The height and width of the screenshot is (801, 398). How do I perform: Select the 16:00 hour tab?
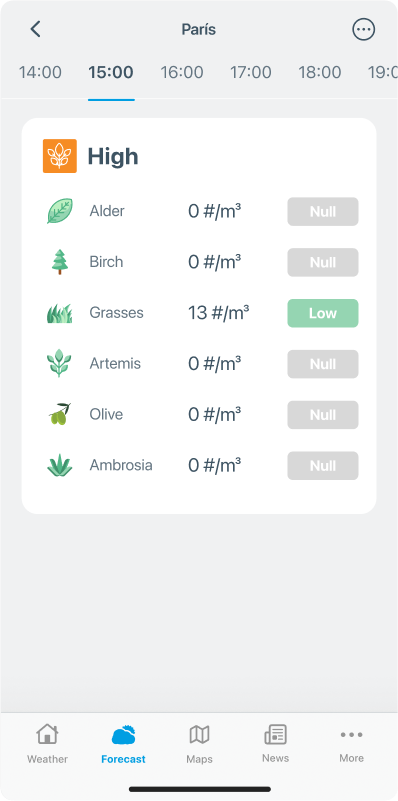pos(182,72)
